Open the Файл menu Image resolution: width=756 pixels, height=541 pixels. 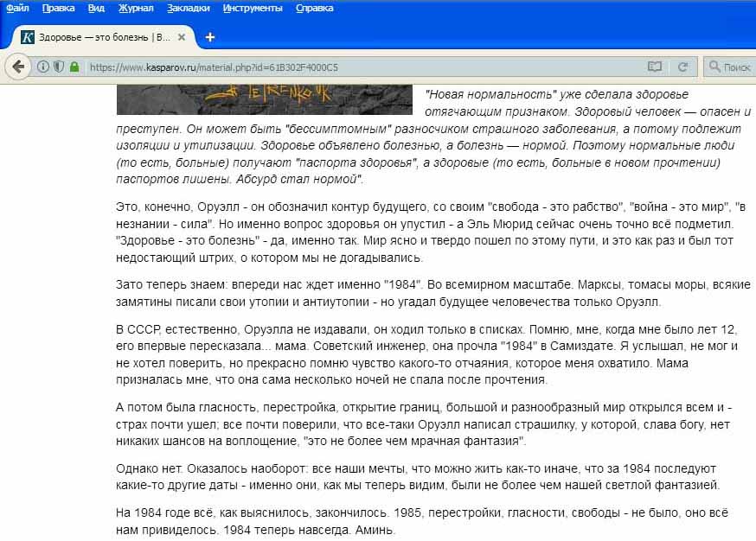pos(17,8)
